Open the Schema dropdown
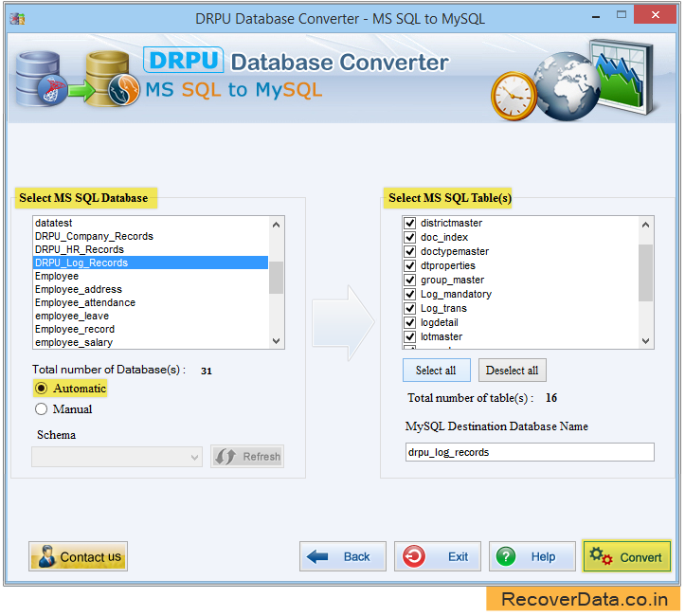685x616 pixels. coord(117,457)
